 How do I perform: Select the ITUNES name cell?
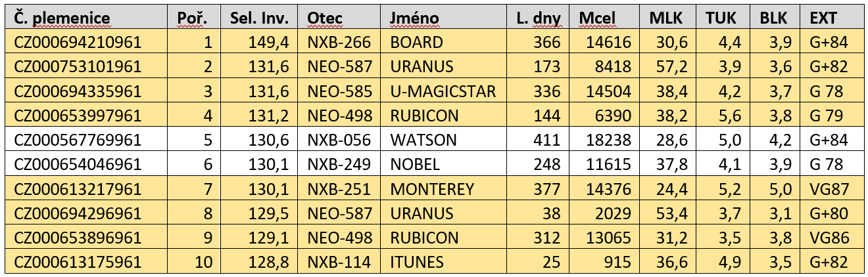click(417, 263)
